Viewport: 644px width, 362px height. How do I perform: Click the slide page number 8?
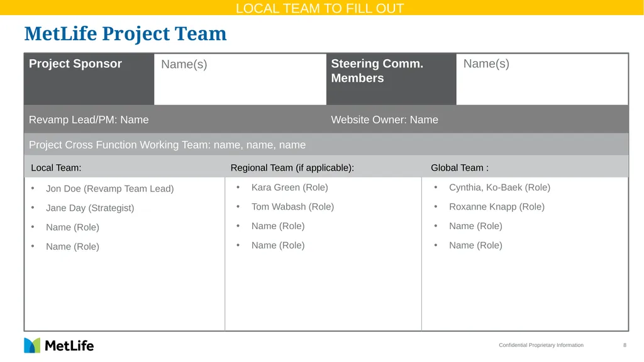coord(625,345)
